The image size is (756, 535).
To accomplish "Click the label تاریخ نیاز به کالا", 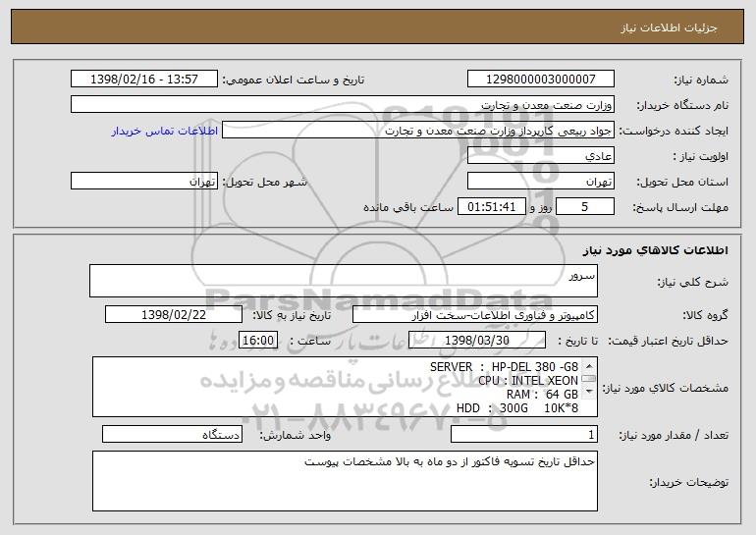I will pos(292,315).
